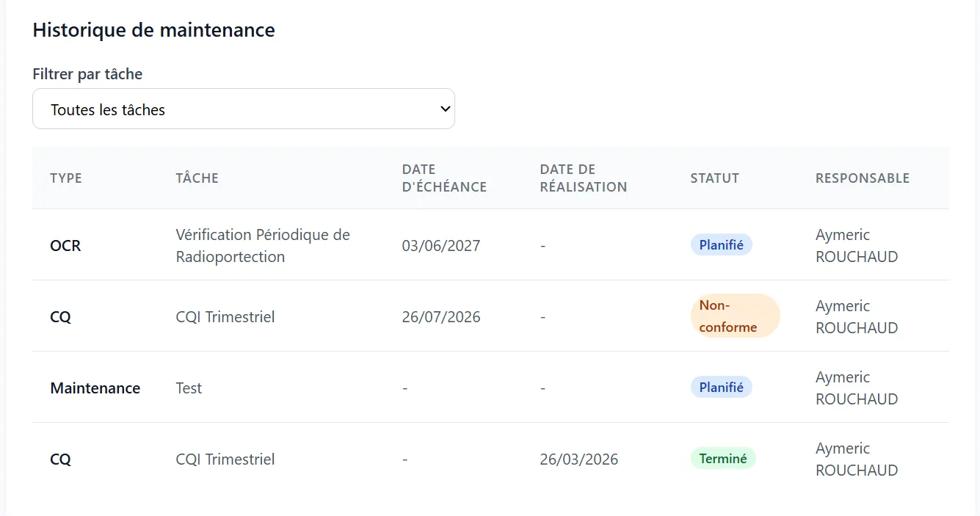Click the Historique de maintenance heading
The width and height of the screenshot is (980, 516).
pos(154,30)
